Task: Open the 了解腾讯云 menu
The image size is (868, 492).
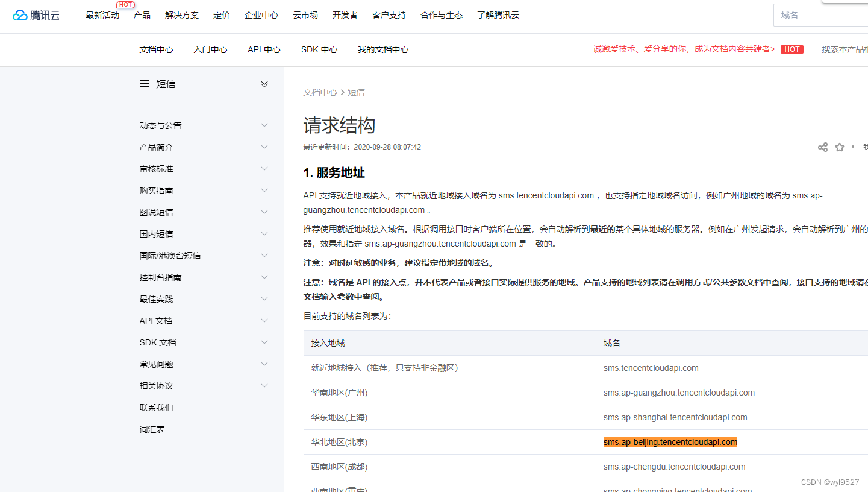Action: click(x=498, y=15)
